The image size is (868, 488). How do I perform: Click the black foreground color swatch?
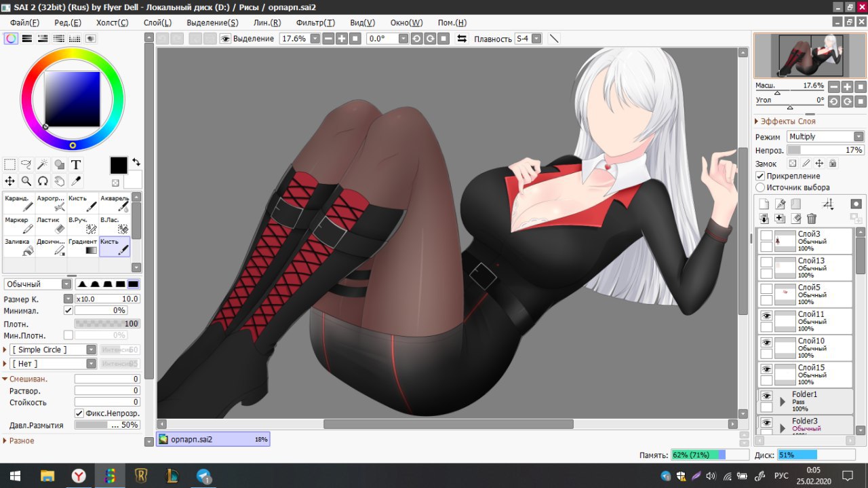119,165
